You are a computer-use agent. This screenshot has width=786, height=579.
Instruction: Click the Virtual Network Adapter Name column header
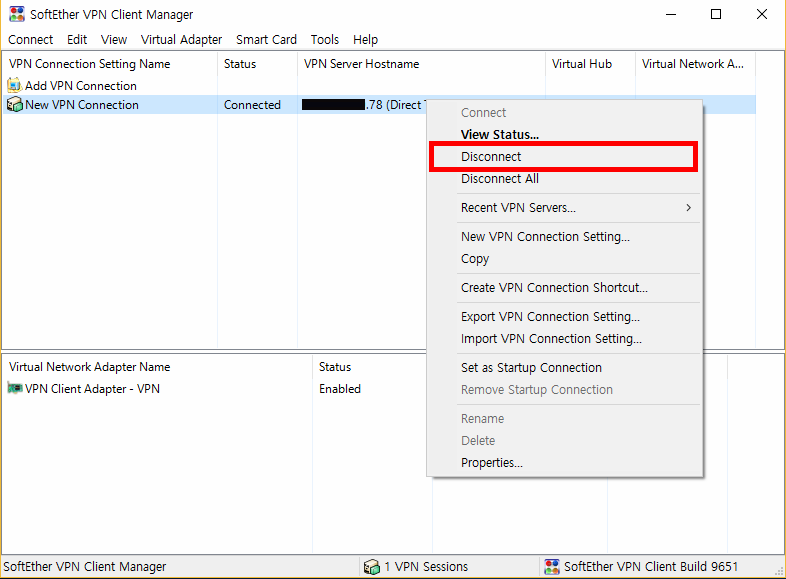157,366
